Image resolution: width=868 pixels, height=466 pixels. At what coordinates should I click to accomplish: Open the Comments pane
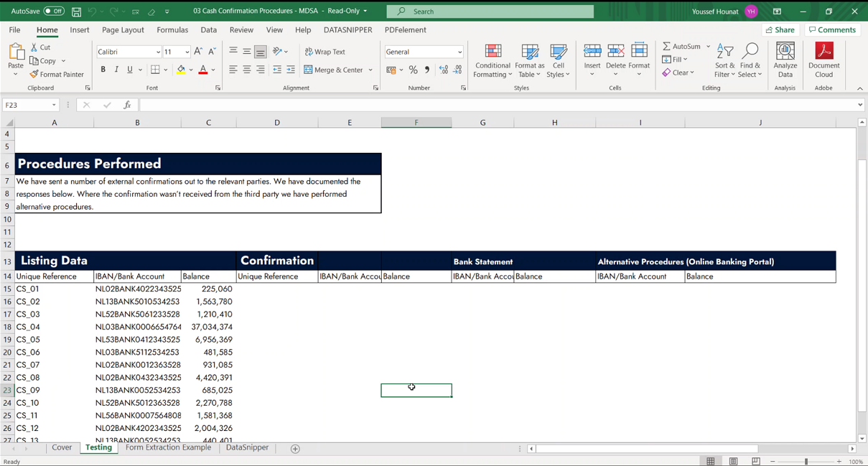coord(833,29)
